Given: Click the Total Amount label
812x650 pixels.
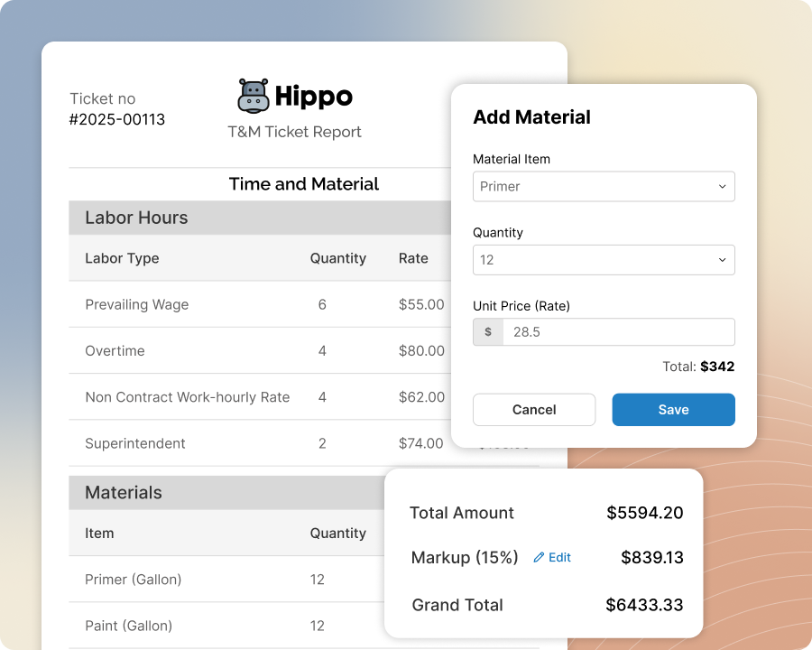Looking at the screenshot, I should point(462,513).
